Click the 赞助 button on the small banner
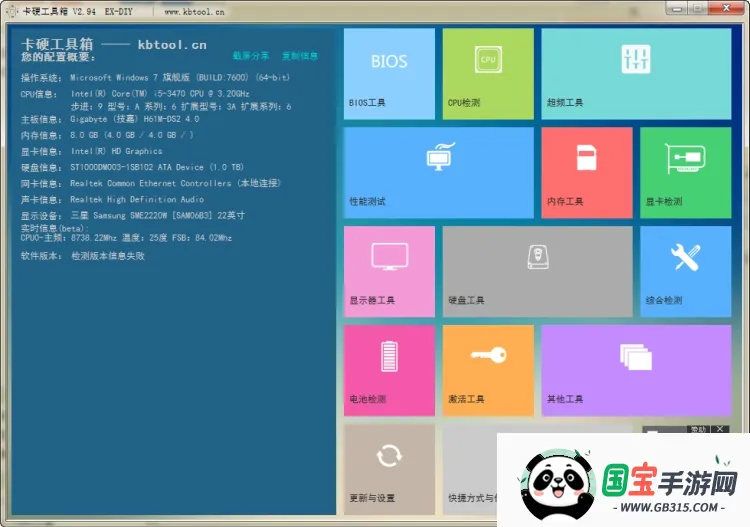This screenshot has width=750, height=527. [x=698, y=429]
